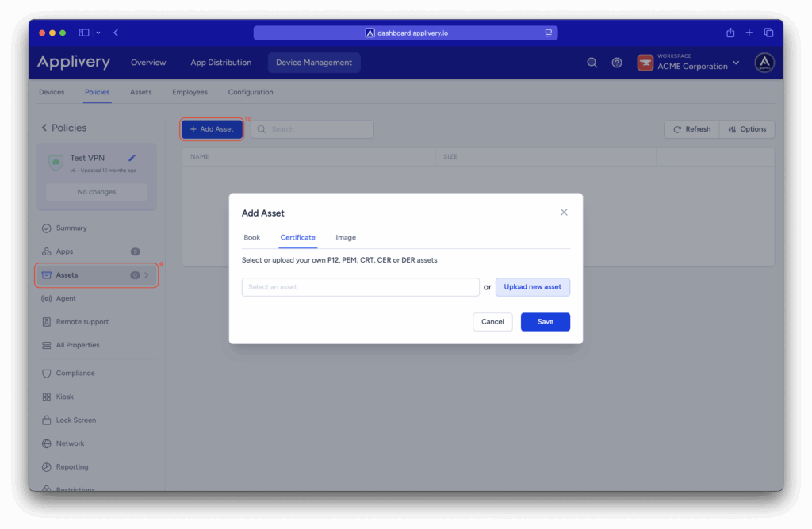Click the Search input field
The image size is (812, 529).
point(317,129)
